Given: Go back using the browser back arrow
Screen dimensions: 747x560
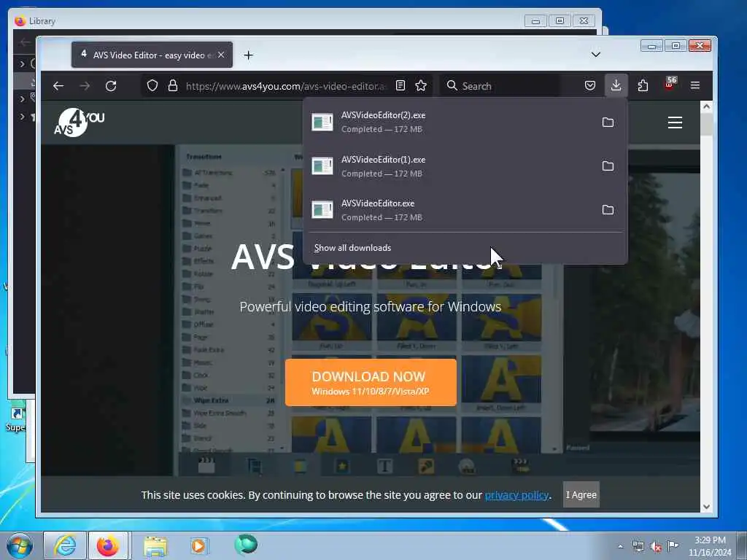Looking at the screenshot, I should tap(58, 86).
